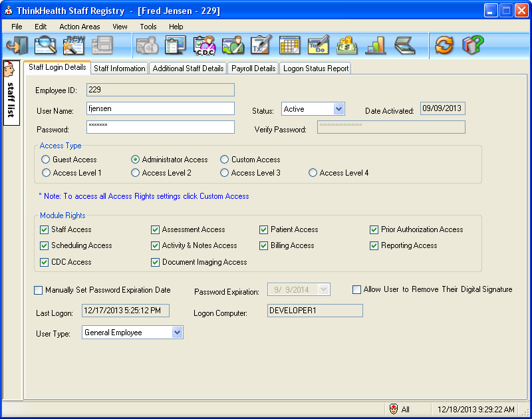Viewport: 532px width, 419px height.
Task: Click the exit door icon in toolbar
Action: point(17,45)
